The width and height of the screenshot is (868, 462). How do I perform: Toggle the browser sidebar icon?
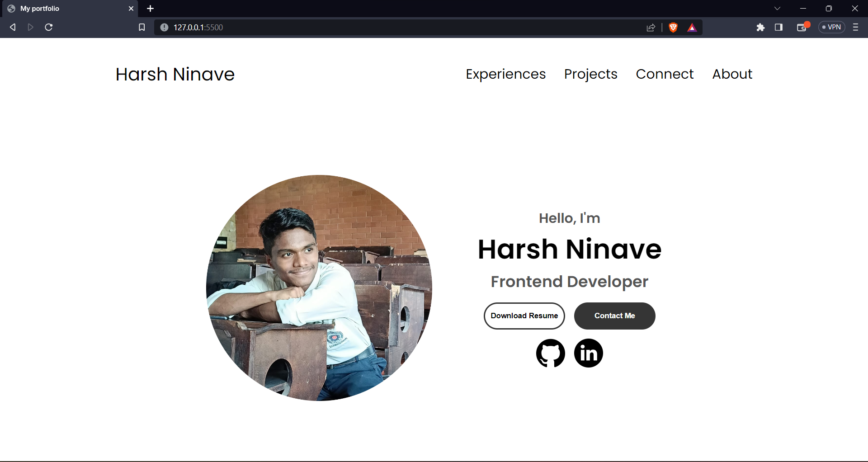[x=779, y=28]
